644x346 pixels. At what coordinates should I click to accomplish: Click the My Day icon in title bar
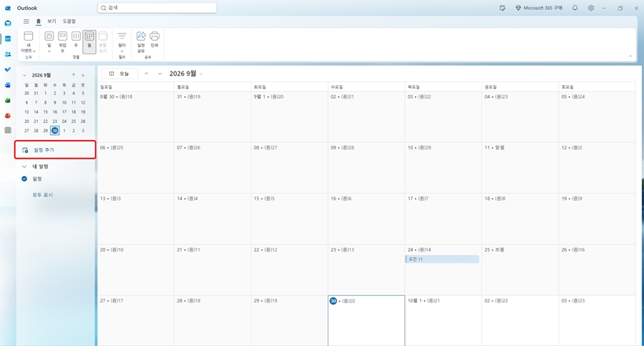(x=502, y=8)
